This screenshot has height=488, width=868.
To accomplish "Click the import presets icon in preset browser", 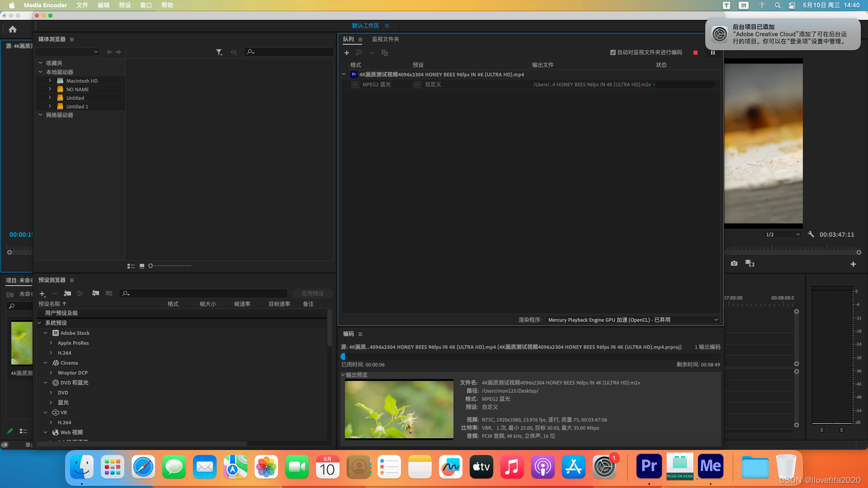I will click(x=95, y=293).
